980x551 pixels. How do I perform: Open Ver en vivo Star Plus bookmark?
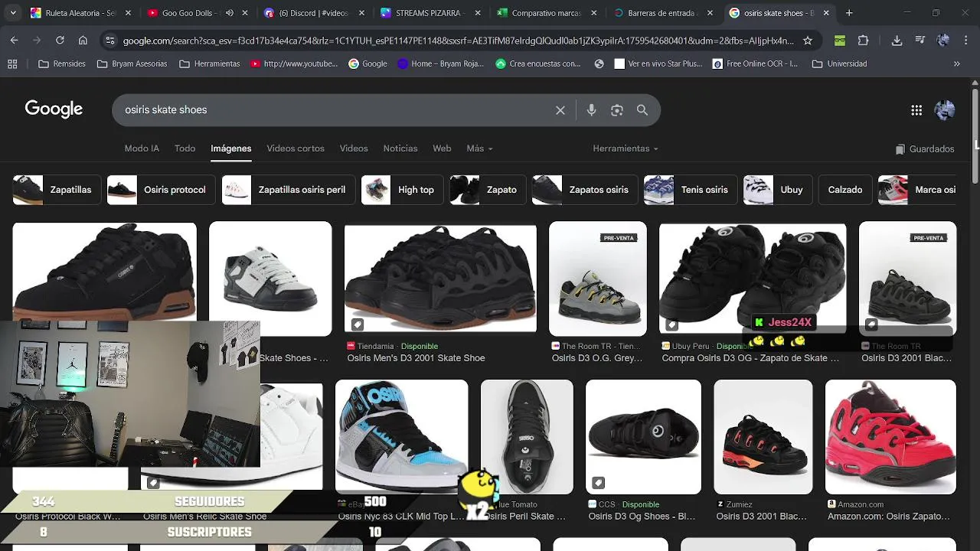click(658, 64)
